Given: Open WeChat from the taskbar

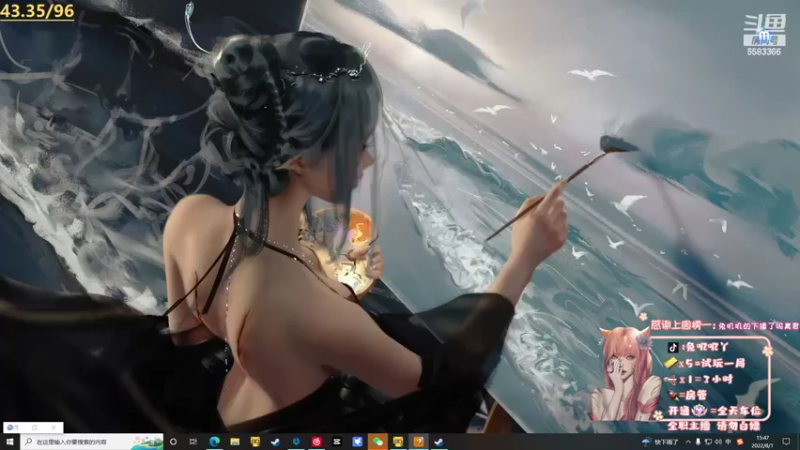Looking at the screenshot, I should point(378,442).
